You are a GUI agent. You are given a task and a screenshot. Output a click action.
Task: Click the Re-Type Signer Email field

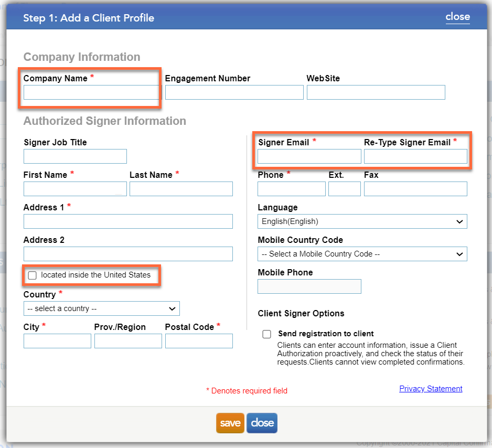coord(415,156)
